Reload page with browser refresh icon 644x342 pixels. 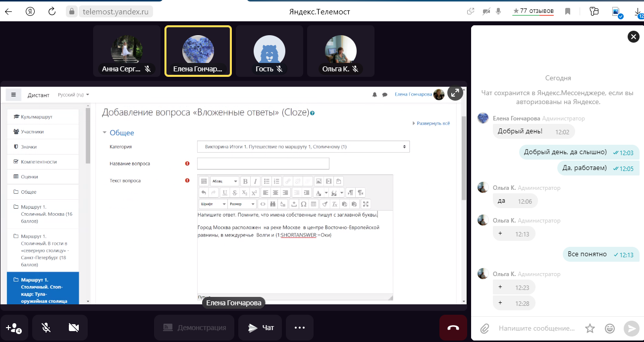point(52,11)
